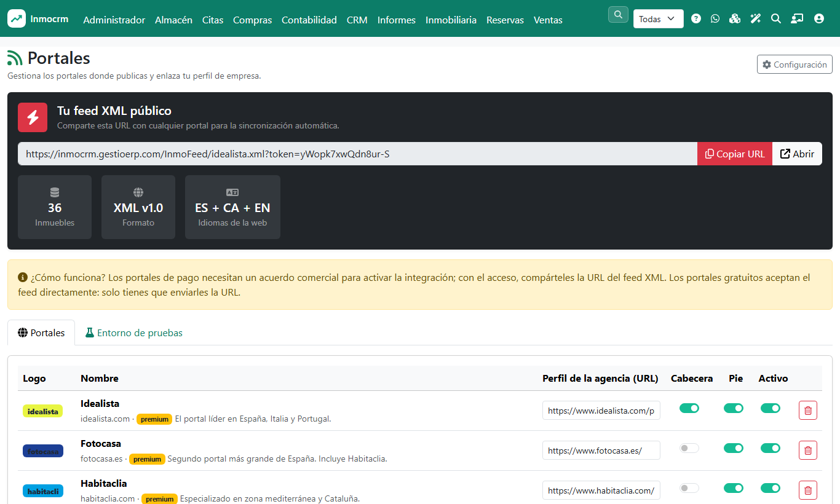Delete the Habitaclia portal with the trash icon
Image resolution: width=840 pixels, height=504 pixels.
pos(808,490)
